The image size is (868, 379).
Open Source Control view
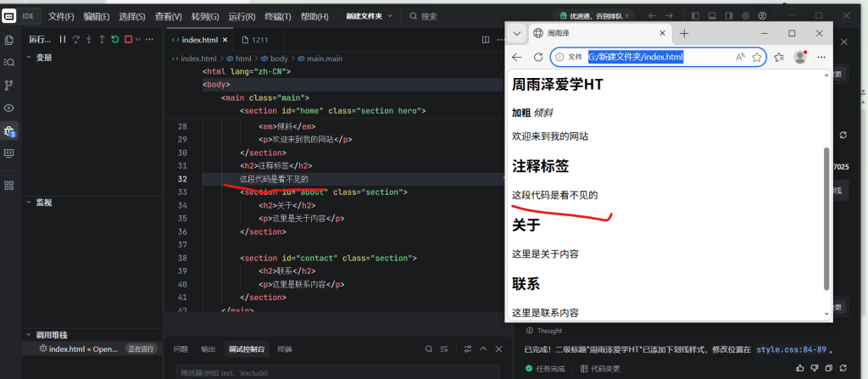tap(8, 86)
